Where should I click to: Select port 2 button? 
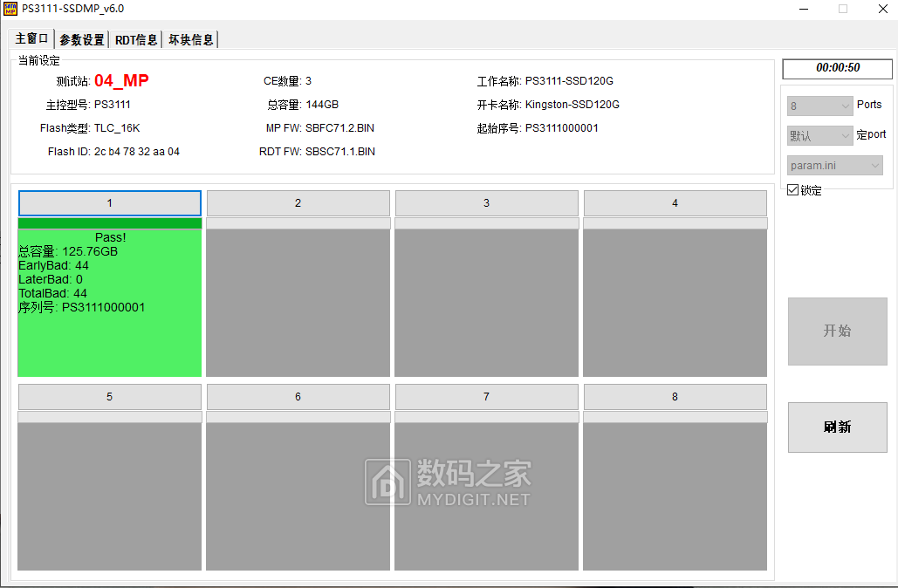click(x=298, y=203)
